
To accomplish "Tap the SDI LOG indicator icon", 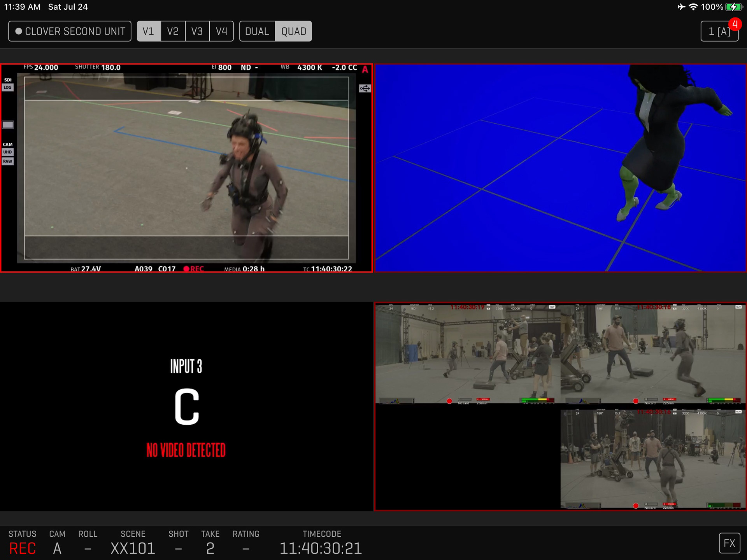I will pos(7,87).
